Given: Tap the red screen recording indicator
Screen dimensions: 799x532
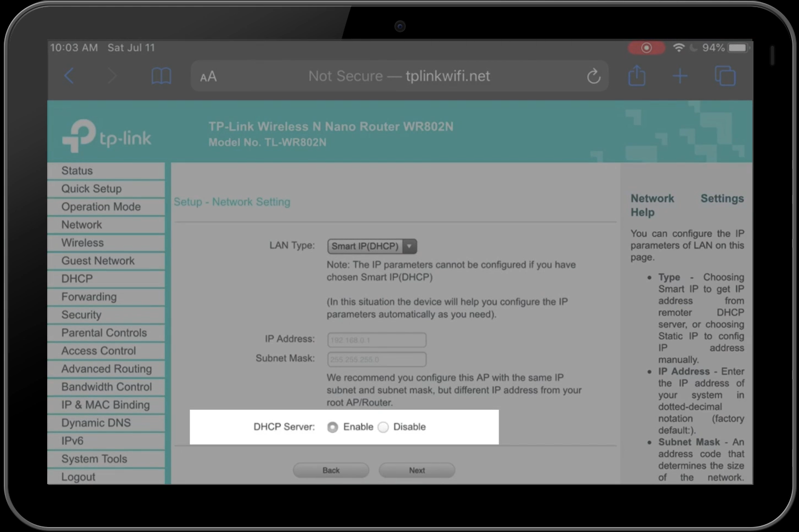Looking at the screenshot, I should 647,48.
